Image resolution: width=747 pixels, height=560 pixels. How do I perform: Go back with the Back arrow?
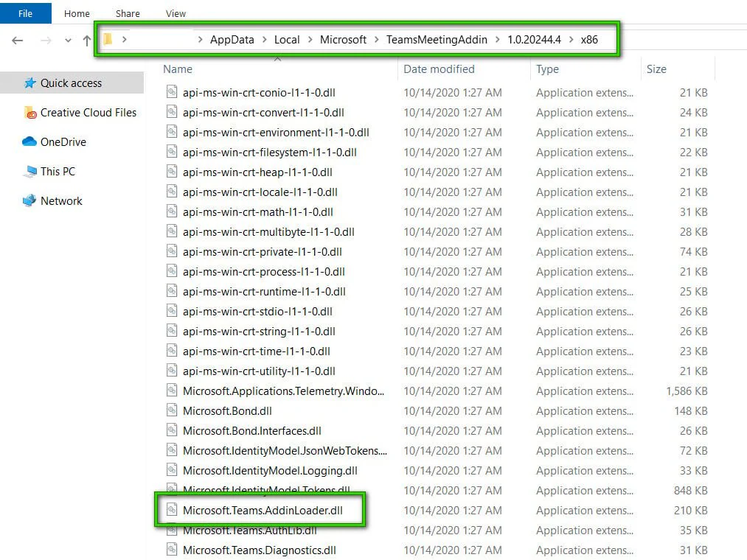point(18,41)
